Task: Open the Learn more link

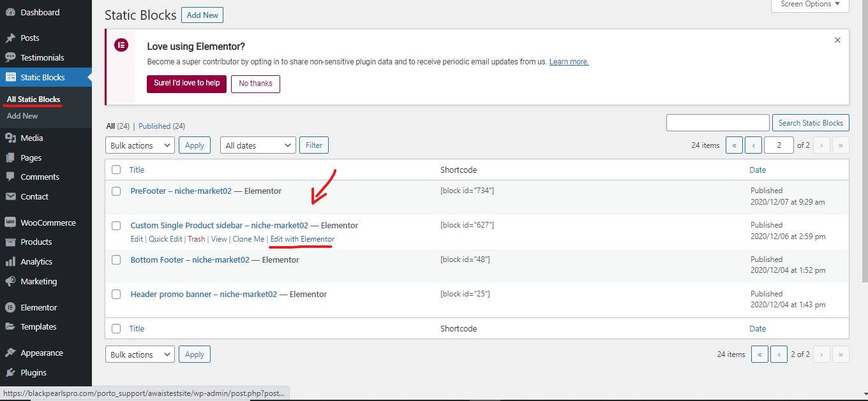Action: [569, 62]
